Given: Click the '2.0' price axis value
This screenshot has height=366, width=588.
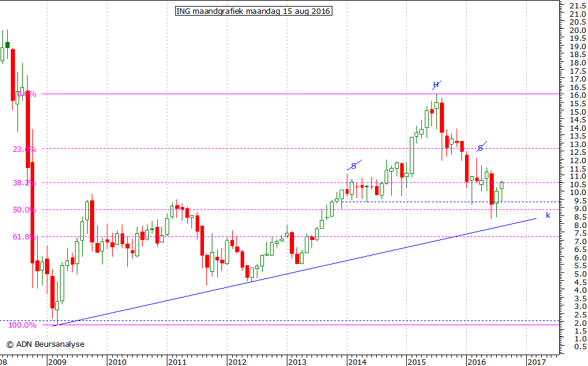Looking at the screenshot, I should pyautogui.click(x=580, y=323).
